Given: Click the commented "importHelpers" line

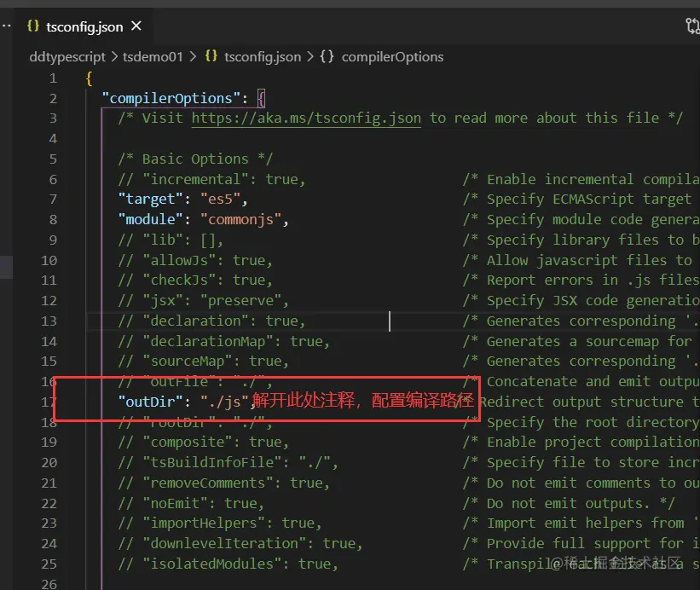Looking at the screenshot, I should [220, 523].
